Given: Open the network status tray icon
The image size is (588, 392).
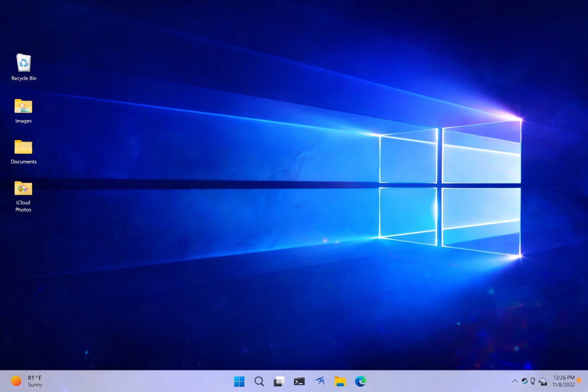Looking at the screenshot, I should click(543, 381).
